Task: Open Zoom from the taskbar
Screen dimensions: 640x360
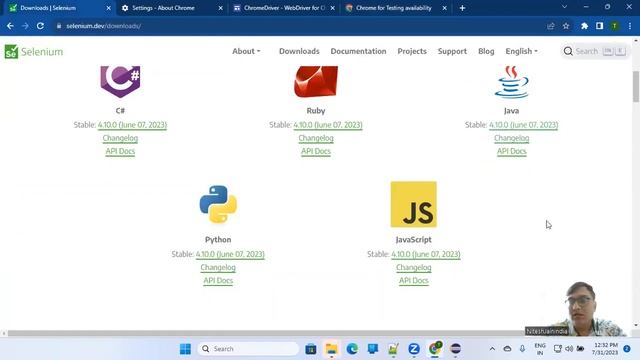Action: 413,349
